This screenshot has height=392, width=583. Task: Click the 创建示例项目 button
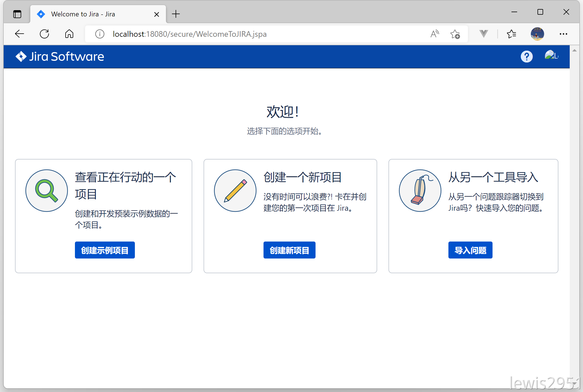105,250
